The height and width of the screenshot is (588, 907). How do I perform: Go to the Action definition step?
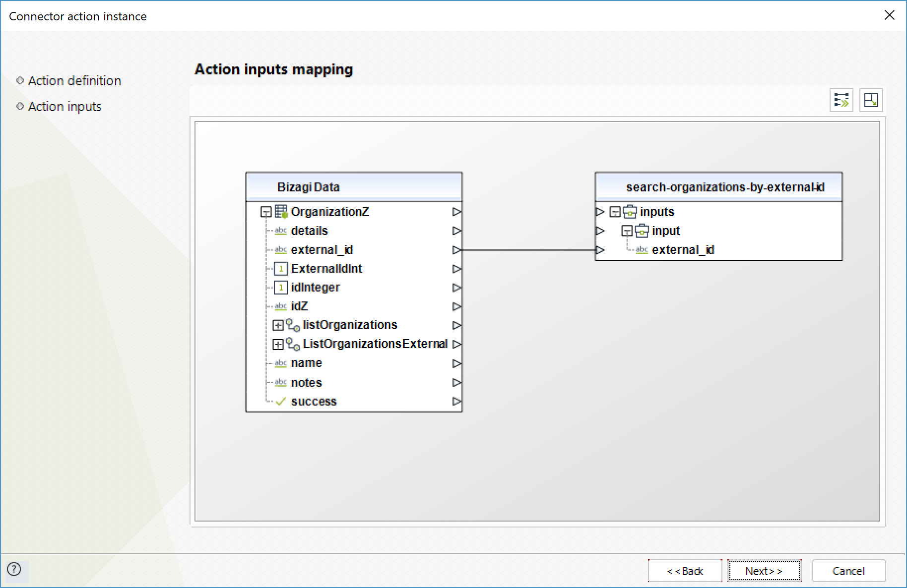point(74,81)
